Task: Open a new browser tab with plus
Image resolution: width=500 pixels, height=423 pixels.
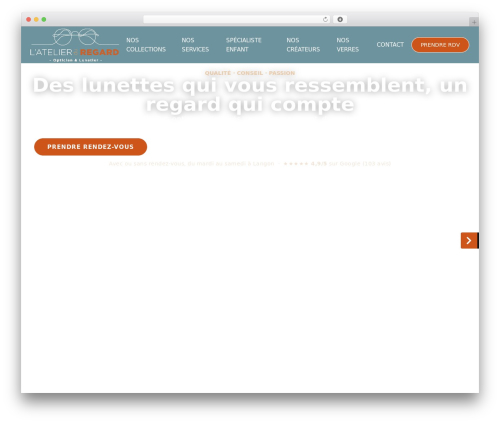Action: [x=474, y=22]
